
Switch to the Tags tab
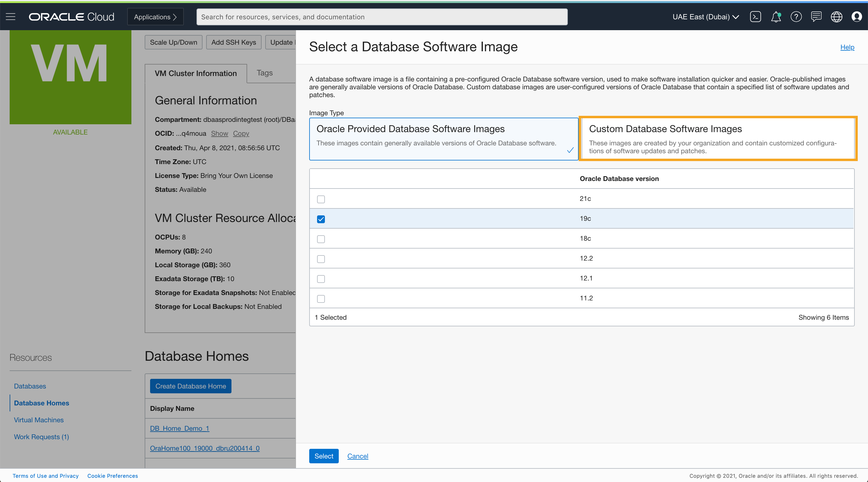click(265, 73)
